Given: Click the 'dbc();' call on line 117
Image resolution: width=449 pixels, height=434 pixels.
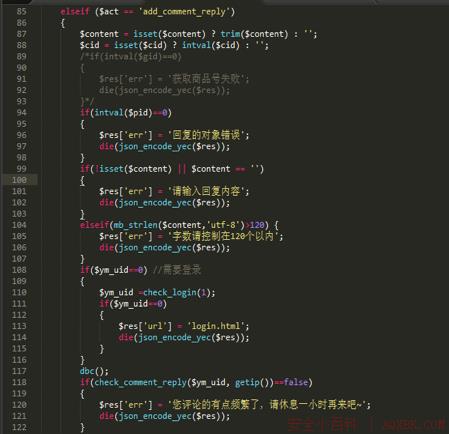Looking at the screenshot, I should (x=94, y=371).
